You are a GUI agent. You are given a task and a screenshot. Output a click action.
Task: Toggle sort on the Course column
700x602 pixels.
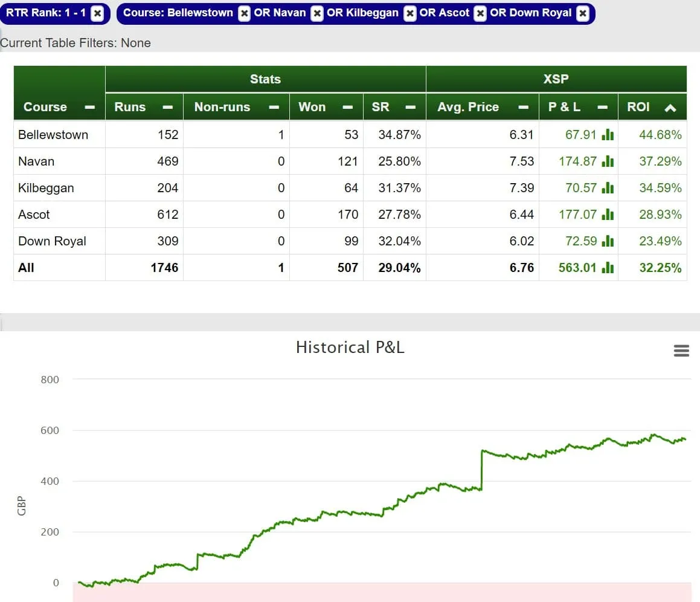click(90, 107)
